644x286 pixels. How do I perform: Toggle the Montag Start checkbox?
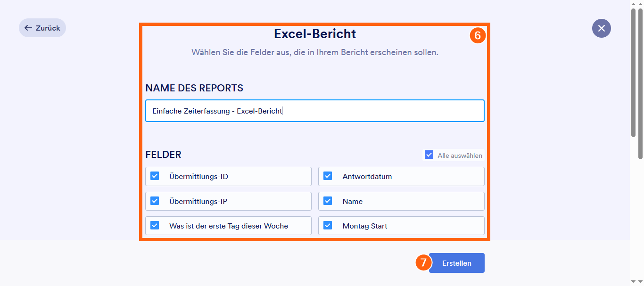point(328,225)
